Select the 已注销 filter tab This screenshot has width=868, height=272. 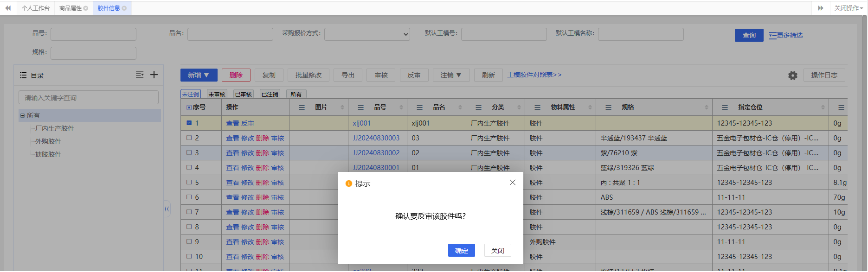270,94
